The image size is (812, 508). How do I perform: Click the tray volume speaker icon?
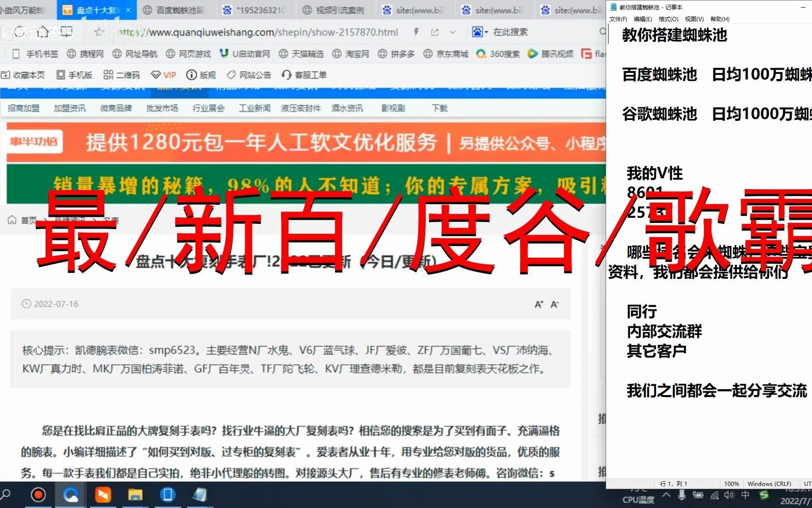click(x=729, y=495)
